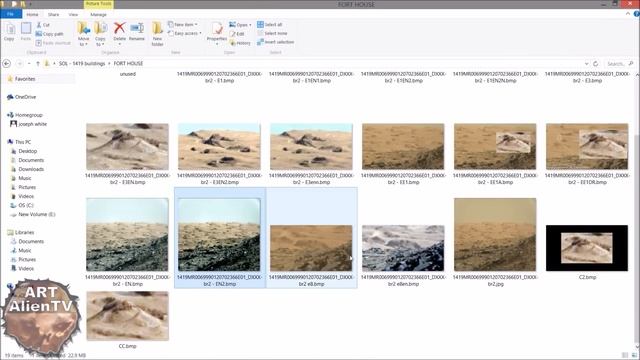Open address bar history dropdown

click(587, 64)
